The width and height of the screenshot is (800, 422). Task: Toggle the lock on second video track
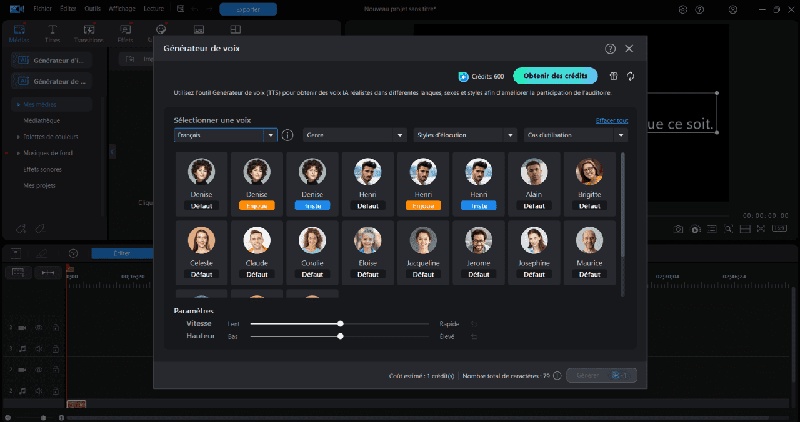(56, 369)
